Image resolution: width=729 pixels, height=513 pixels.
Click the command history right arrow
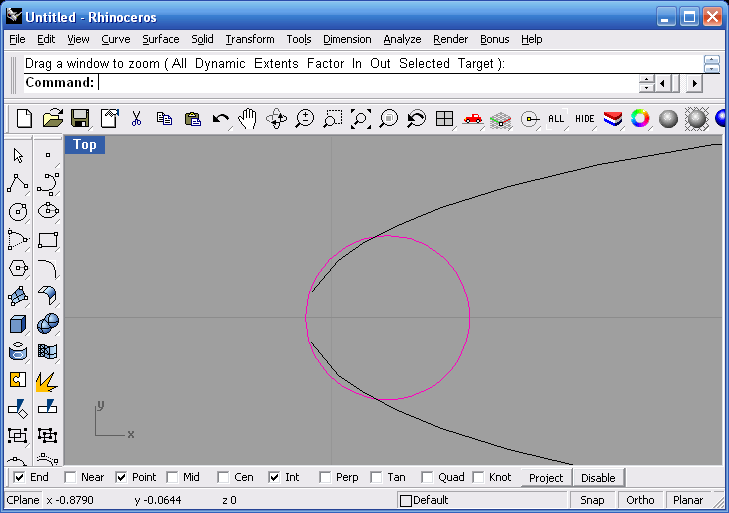pos(694,84)
